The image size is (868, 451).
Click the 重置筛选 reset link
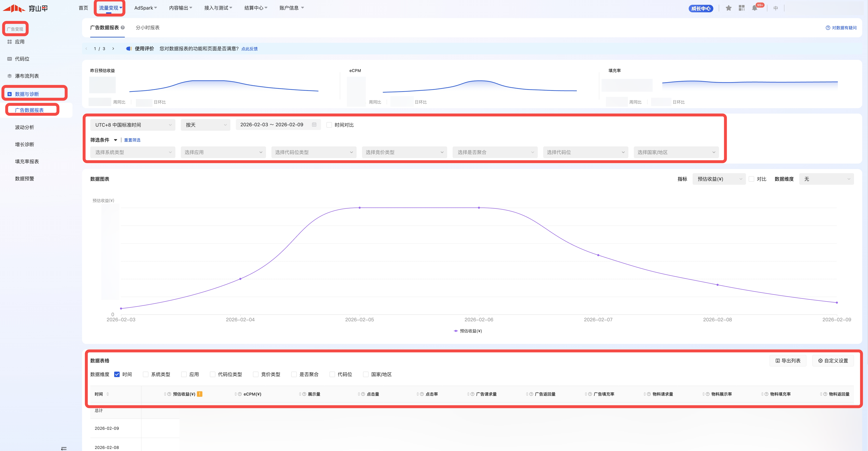pyautogui.click(x=132, y=140)
